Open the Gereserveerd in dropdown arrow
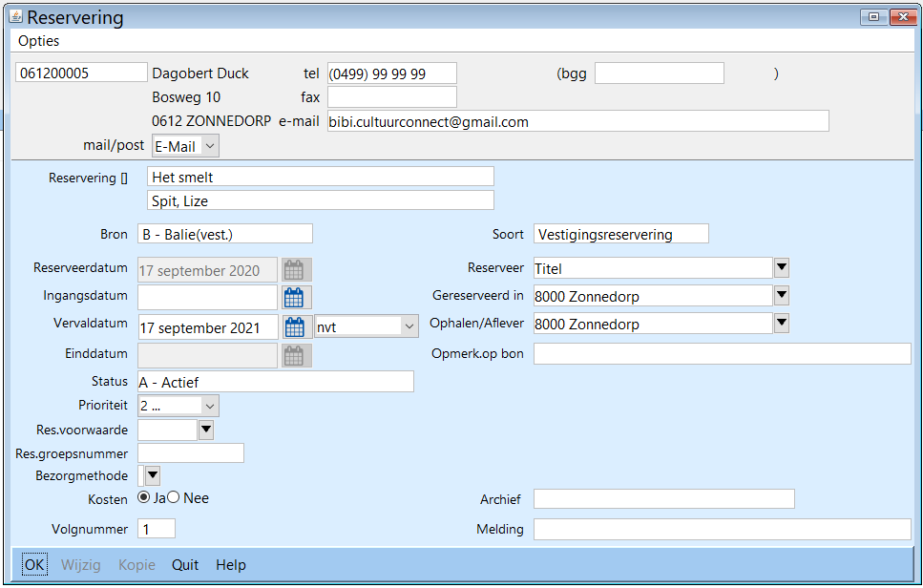Screen dimensions: 923x588 (x=781, y=296)
